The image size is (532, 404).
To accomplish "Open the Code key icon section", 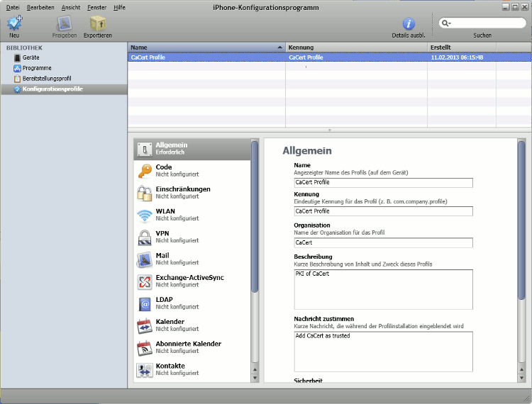I will 145,171.
